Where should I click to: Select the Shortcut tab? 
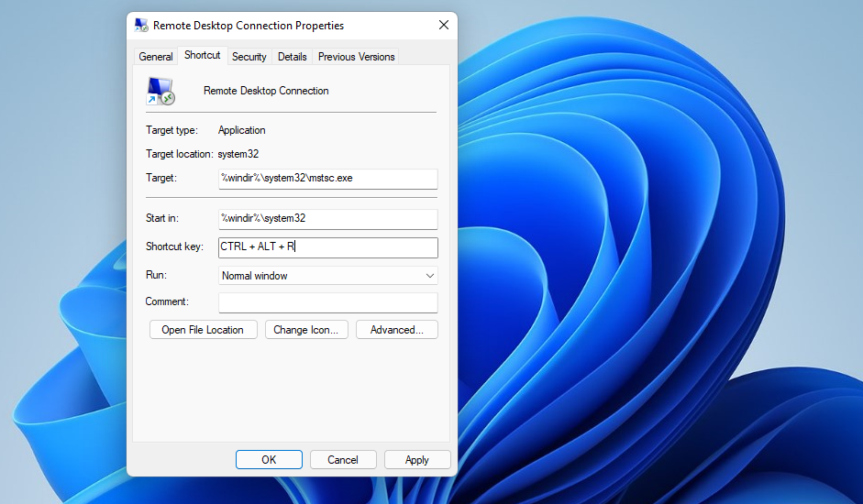coord(202,55)
